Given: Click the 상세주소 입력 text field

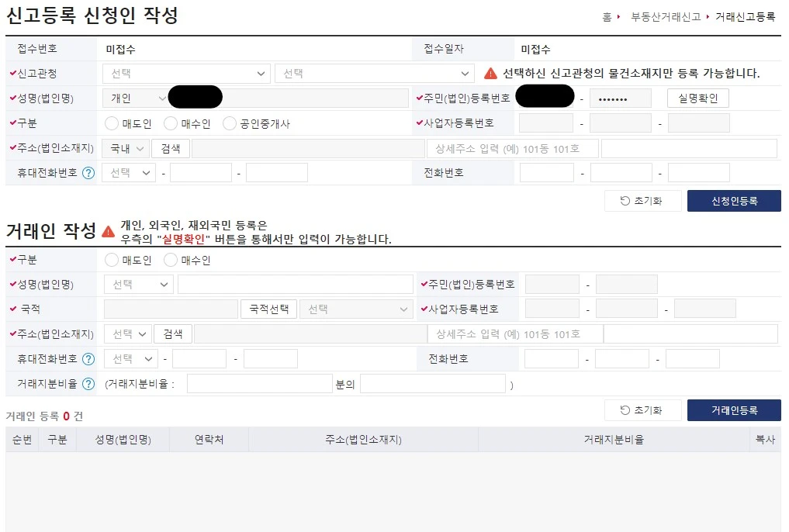Looking at the screenshot, I should (x=512, y=147).
